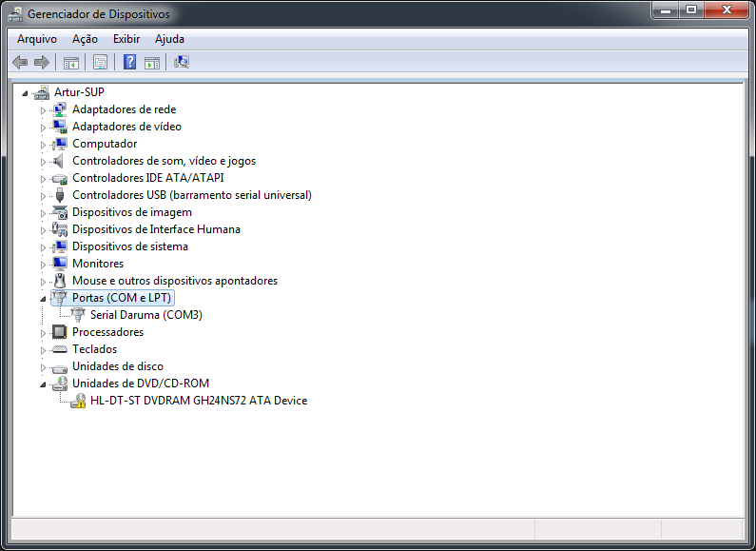Open the Exibir menu
The width and height of the screenshot is (756, 551).
(x=126, y=39)
